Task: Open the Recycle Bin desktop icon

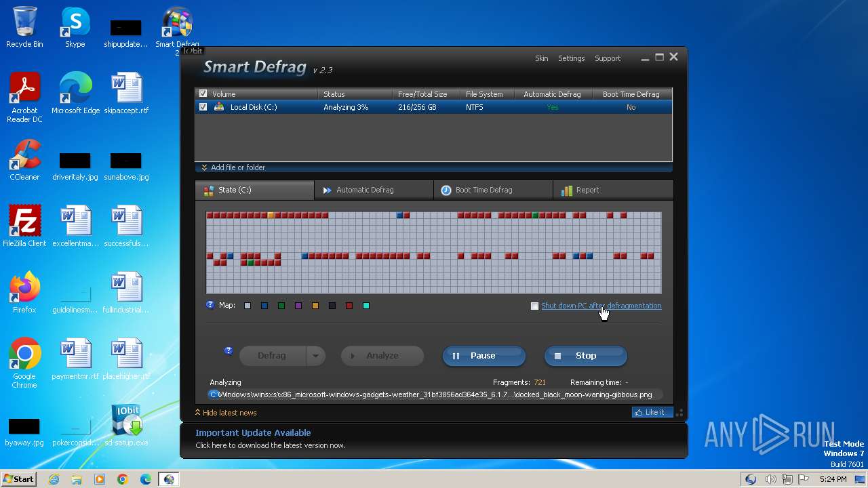Action: (x=24, y=27)
